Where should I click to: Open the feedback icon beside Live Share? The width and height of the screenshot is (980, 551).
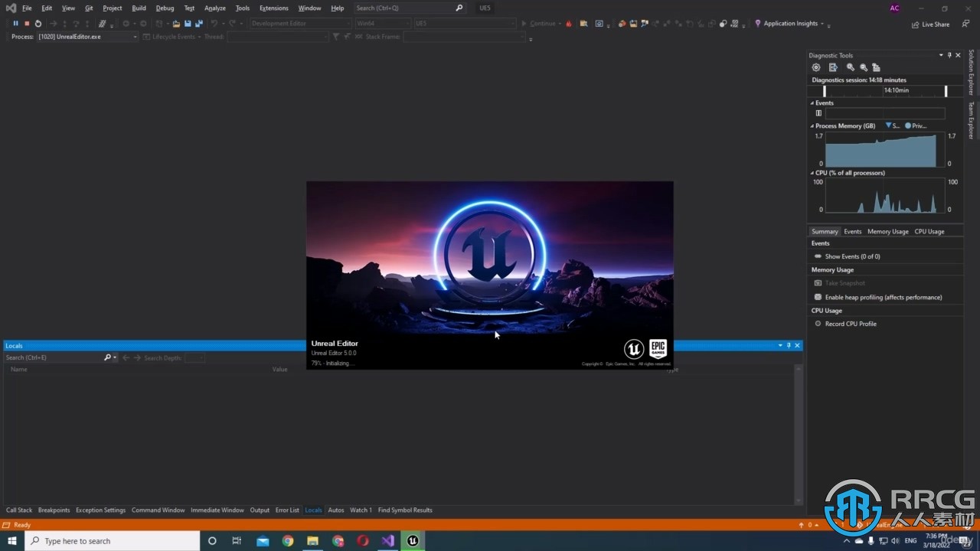tap(966, 24)
